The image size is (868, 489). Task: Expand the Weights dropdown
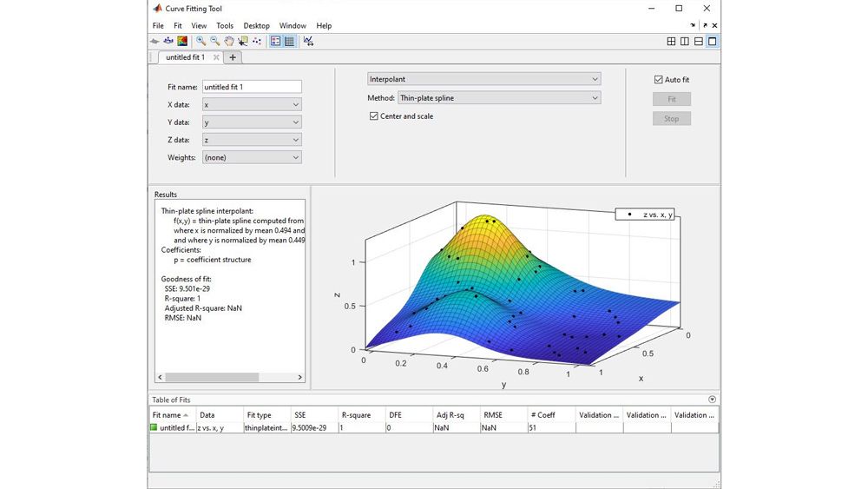[251, 157]
